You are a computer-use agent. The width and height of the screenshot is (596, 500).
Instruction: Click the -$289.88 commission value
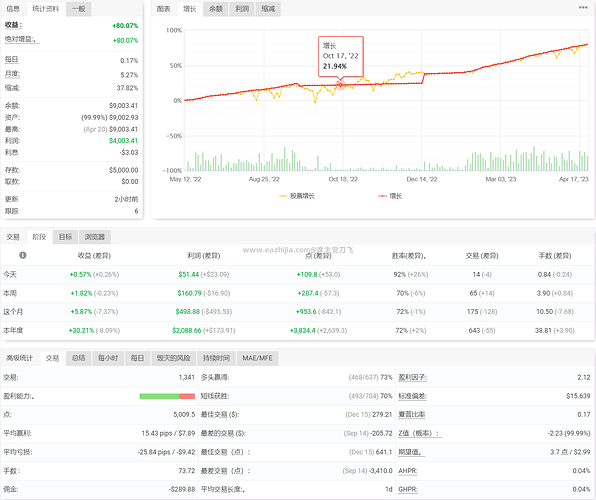(x=182, y=489)
